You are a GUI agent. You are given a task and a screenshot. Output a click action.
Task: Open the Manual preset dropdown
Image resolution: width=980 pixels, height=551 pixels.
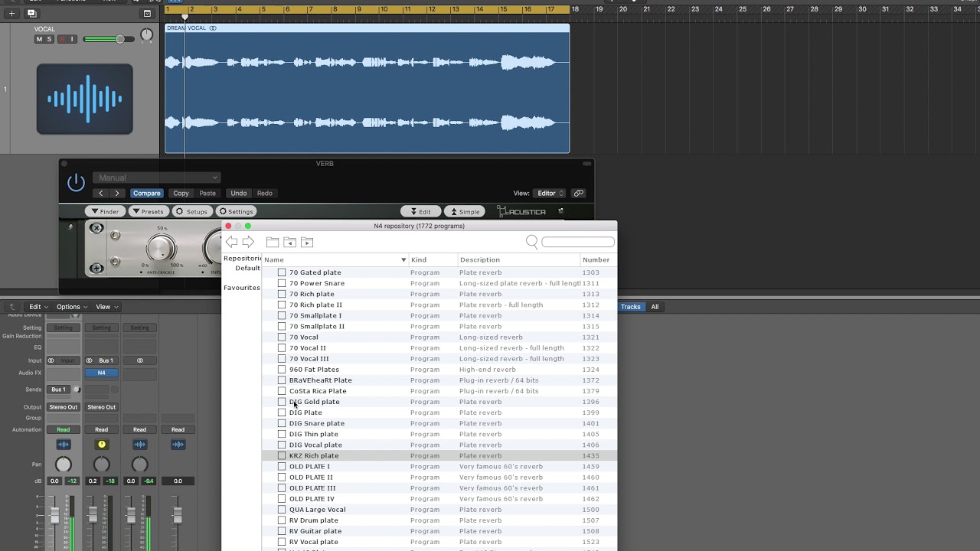pos(157,178)
